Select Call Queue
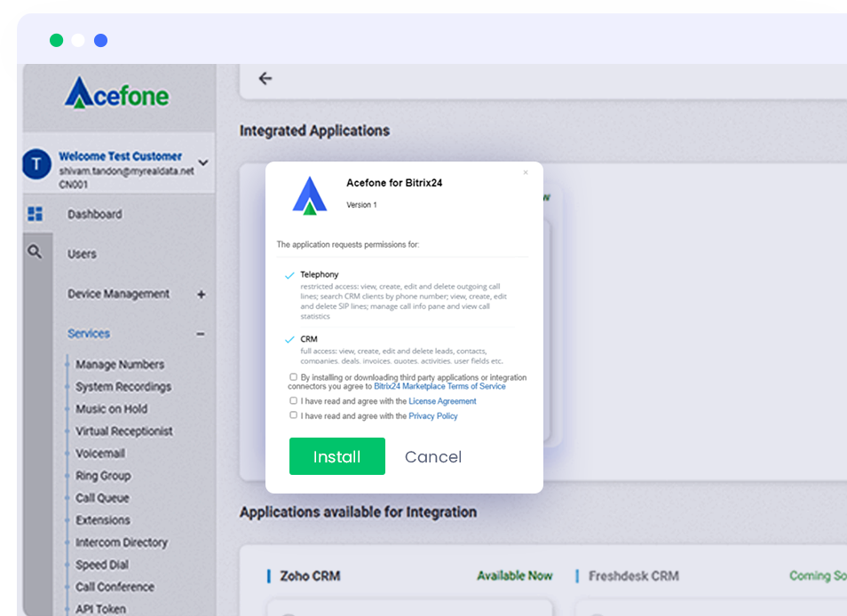Image resolution: width=847 pixels, height=616 pixels. coord(103,498)
